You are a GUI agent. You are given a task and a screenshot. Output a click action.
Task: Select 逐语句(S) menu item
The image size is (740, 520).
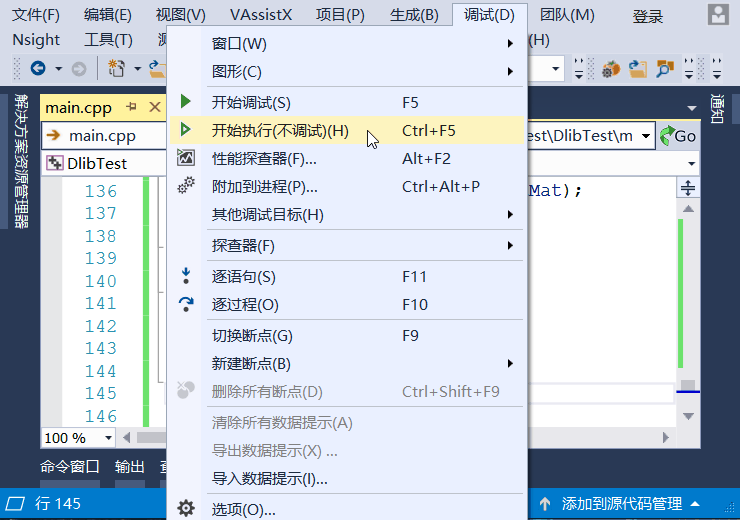(x=346, y=277)
